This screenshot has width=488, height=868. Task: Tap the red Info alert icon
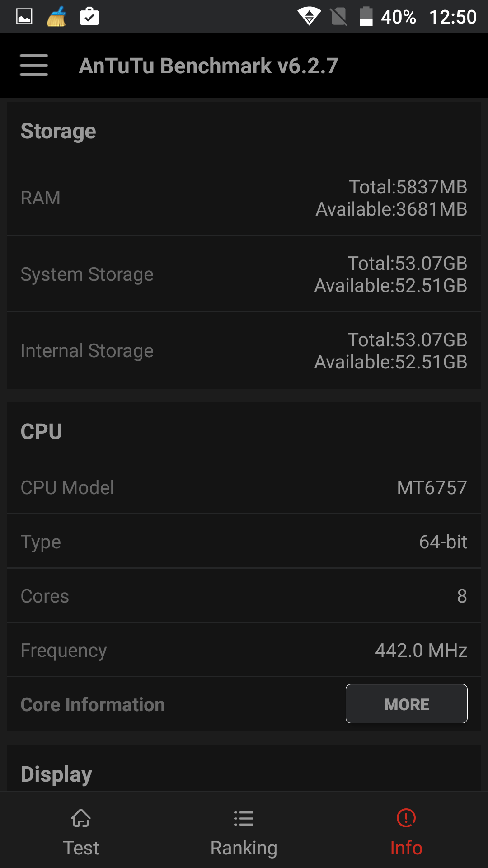406,818
